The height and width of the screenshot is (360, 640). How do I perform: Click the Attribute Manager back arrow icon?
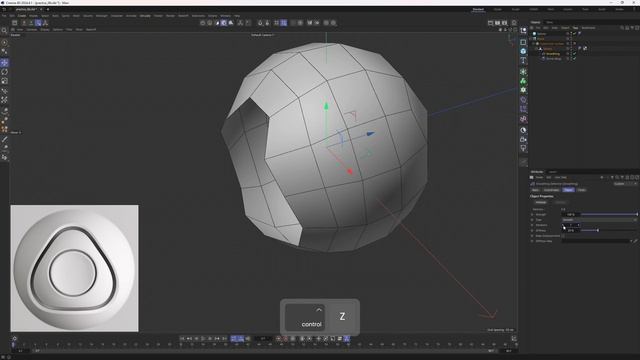click(x=602, y=178)
